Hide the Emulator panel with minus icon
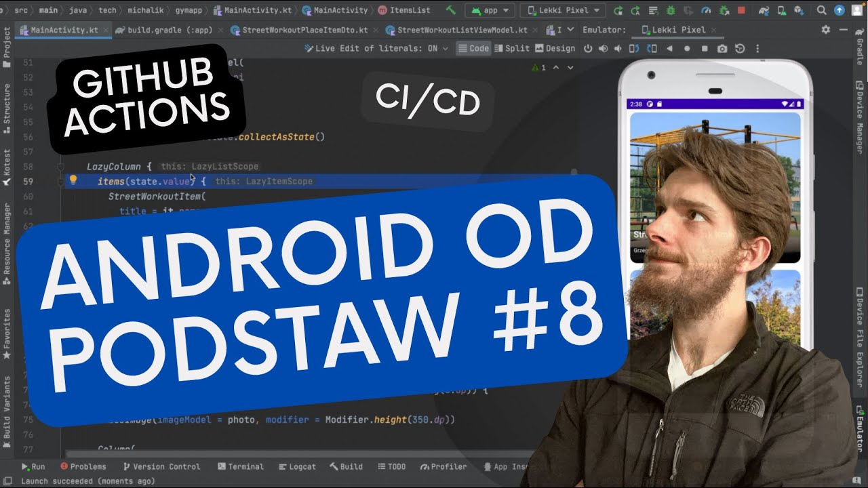The width and height of the screenshot is (868, 488). (845, 30)
